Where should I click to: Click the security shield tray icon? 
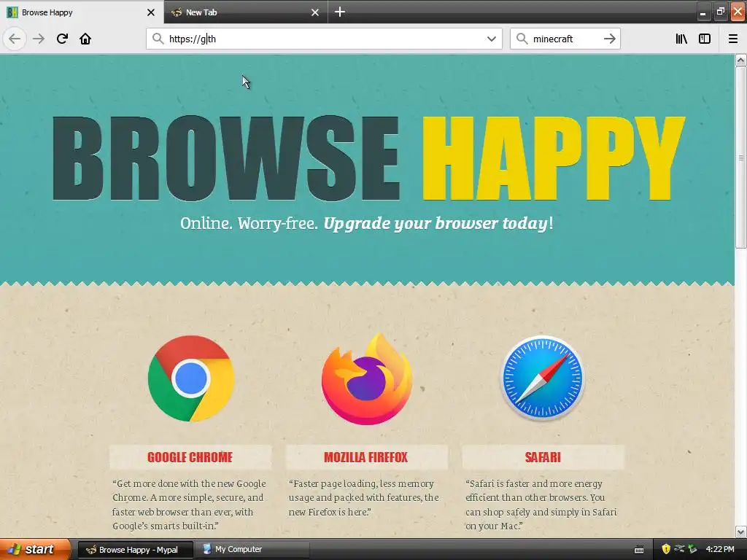pos(666,550)
